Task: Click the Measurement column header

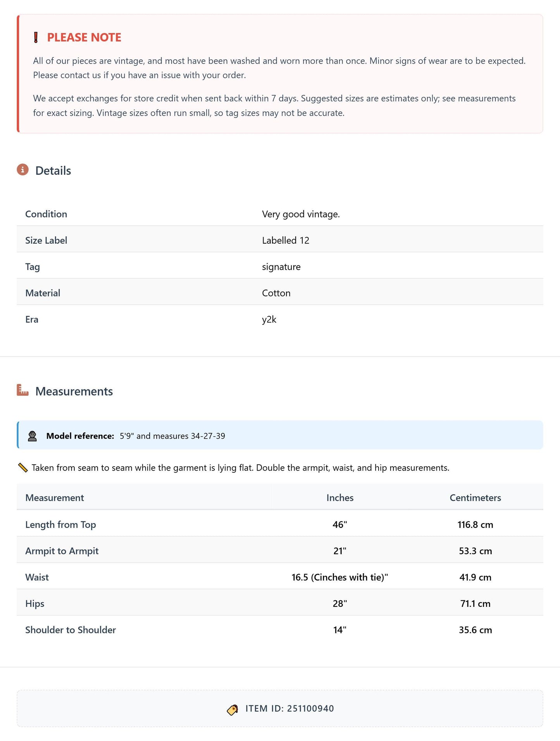Action: point(55,498)
